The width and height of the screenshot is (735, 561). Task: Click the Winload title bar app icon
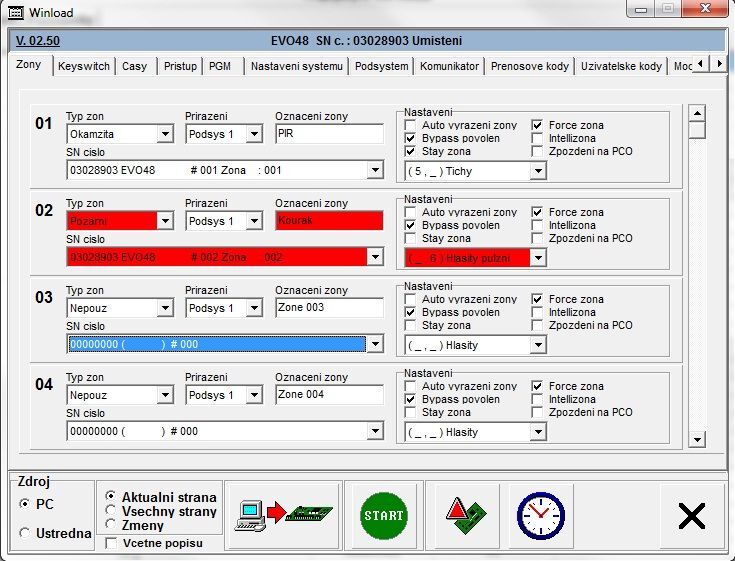coord(13,12)
